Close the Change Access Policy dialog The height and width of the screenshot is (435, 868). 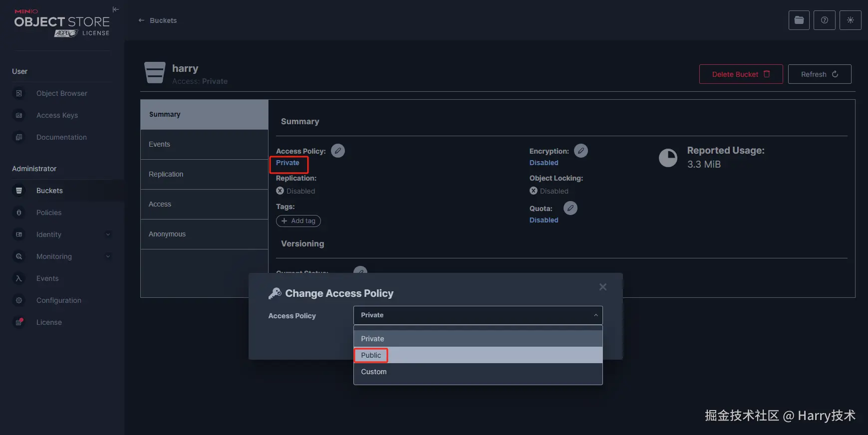coord(603,287)
